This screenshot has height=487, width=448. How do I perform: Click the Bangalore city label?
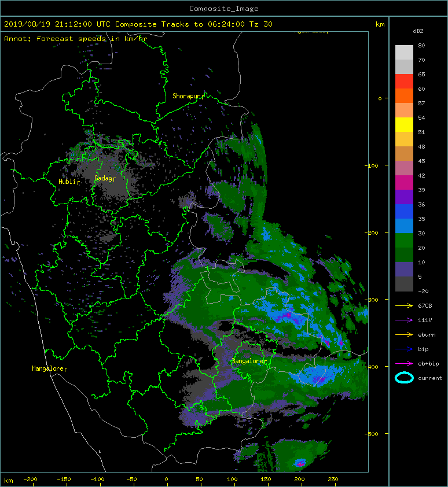248,361
